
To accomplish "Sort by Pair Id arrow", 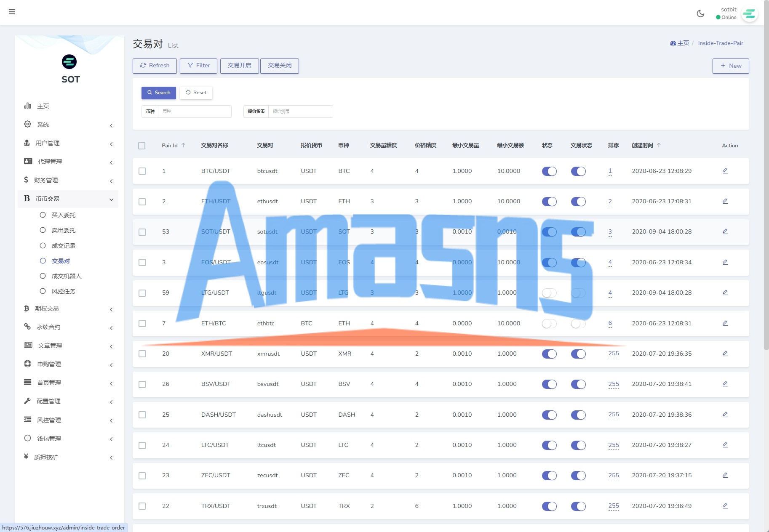I will coord(183,145).
